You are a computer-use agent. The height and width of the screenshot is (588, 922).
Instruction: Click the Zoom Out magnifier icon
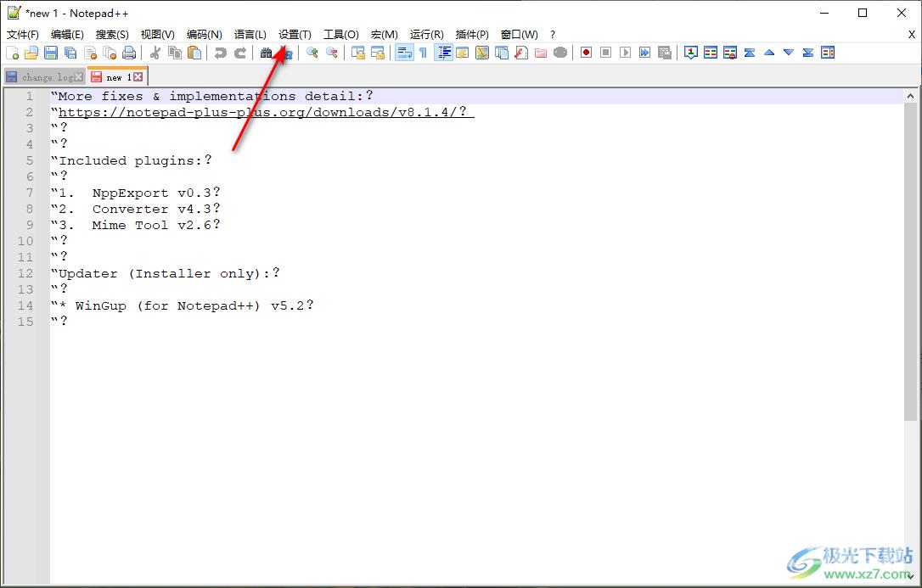[x=332, y=53]
